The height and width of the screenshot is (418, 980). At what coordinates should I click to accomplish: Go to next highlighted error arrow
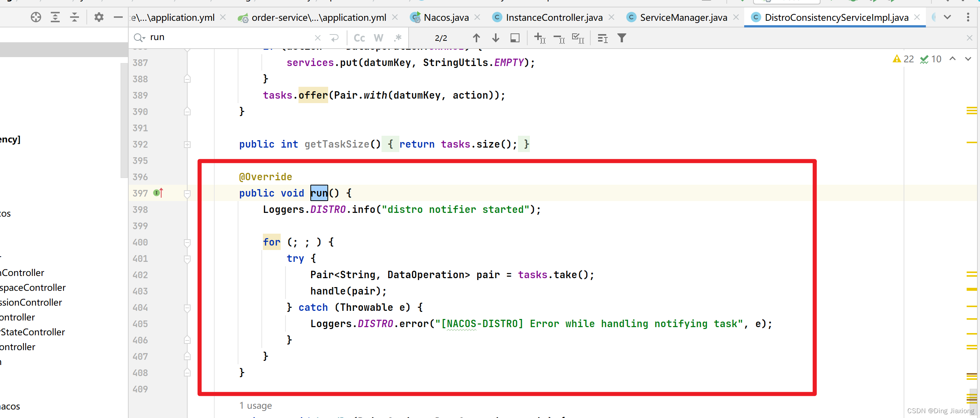pos(968,59)
